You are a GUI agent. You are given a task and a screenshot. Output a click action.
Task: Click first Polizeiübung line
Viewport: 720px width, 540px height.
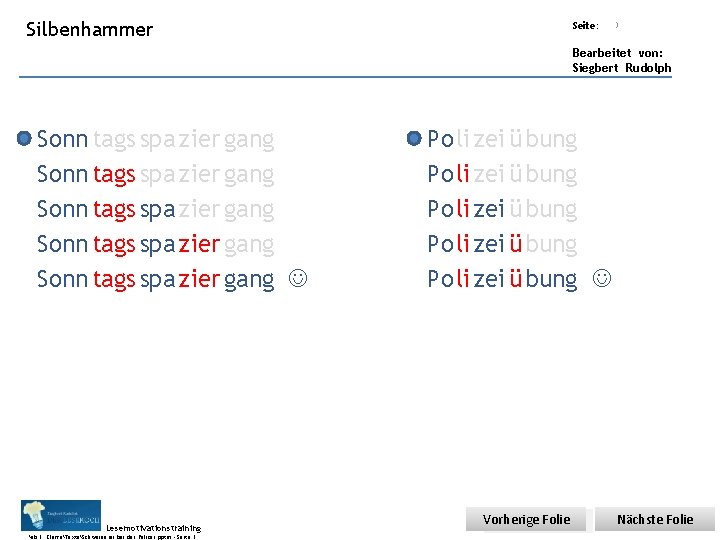[502, 139]
